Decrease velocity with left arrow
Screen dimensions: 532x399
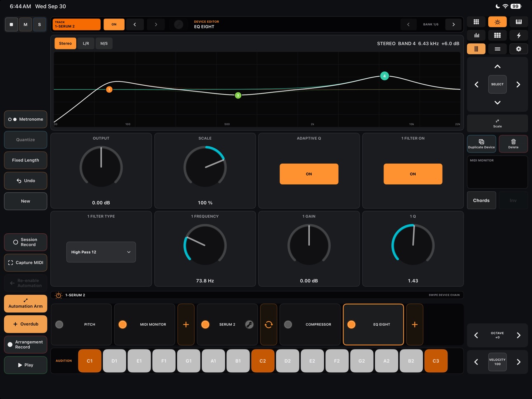coord(476,362)
